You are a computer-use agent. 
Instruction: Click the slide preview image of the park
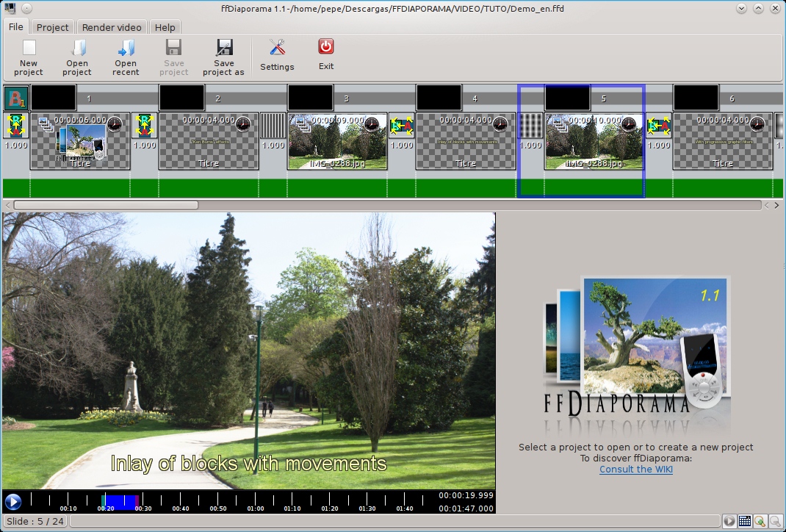click(x=248, y=351)
